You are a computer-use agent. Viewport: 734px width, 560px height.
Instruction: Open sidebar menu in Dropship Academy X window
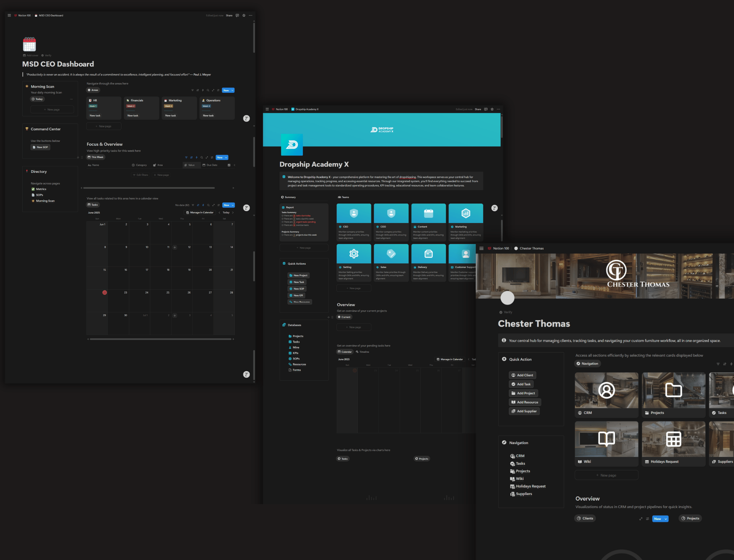coord(267,109)
